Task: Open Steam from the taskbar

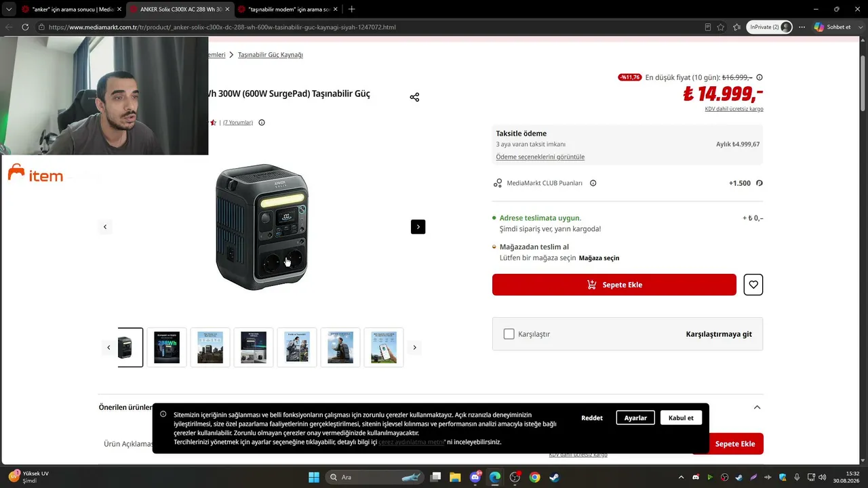Action: coord(554,477)
